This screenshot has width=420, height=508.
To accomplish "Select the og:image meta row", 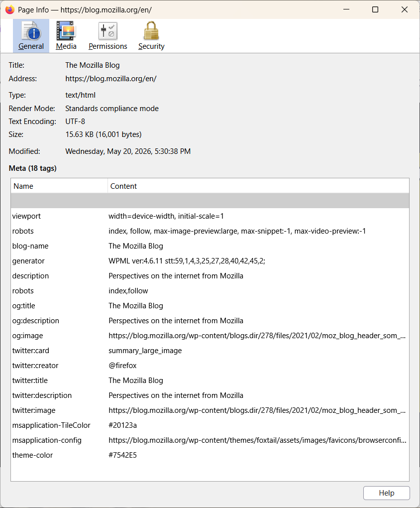I will 210,335.
